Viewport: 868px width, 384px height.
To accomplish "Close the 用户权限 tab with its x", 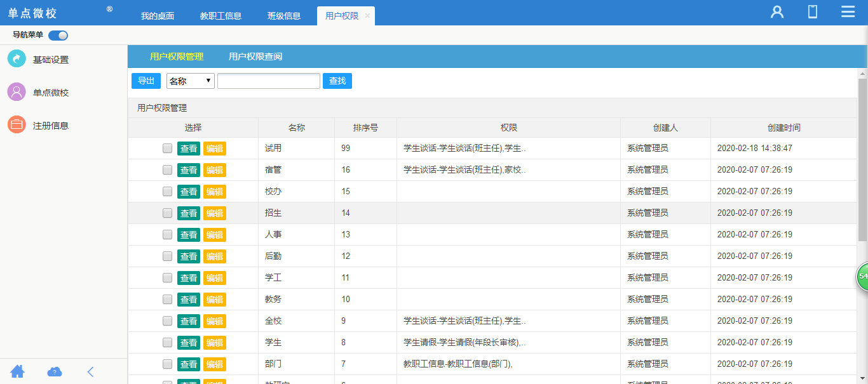I will click(367, 16).
